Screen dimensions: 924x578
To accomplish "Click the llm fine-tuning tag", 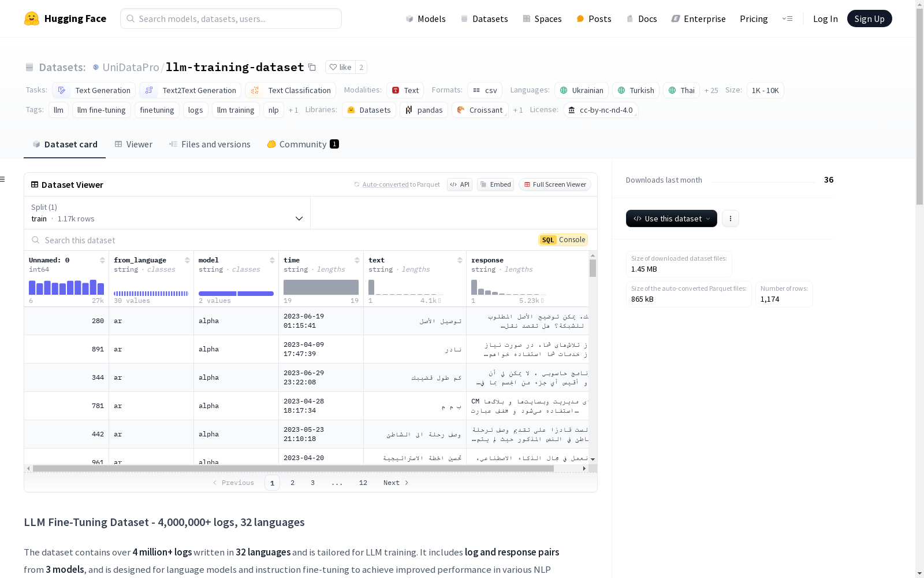I will [x=102, y=110].
